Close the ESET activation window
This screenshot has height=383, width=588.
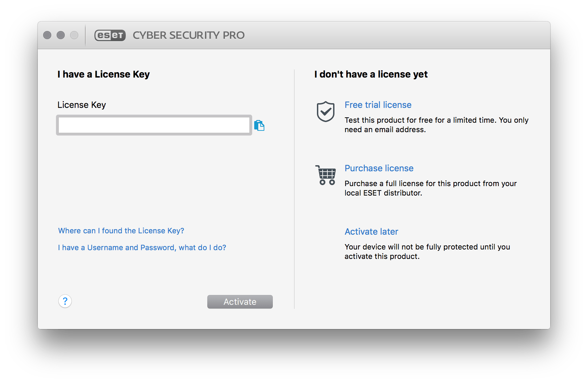(x=47, y=35)
